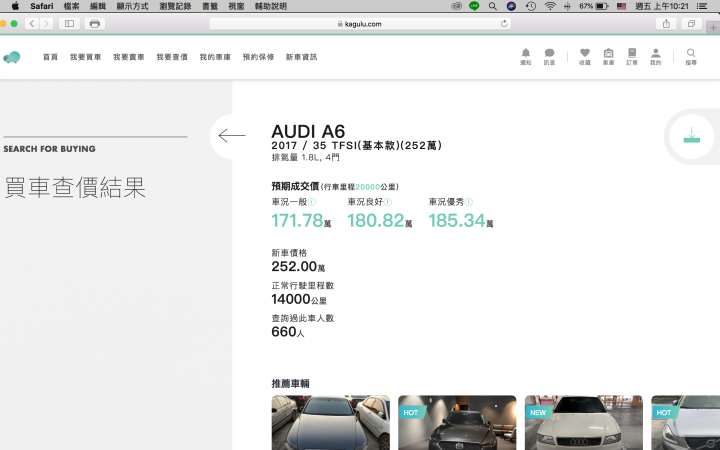Click the Bluetooth menu bar icon

[x=567, y=6]
